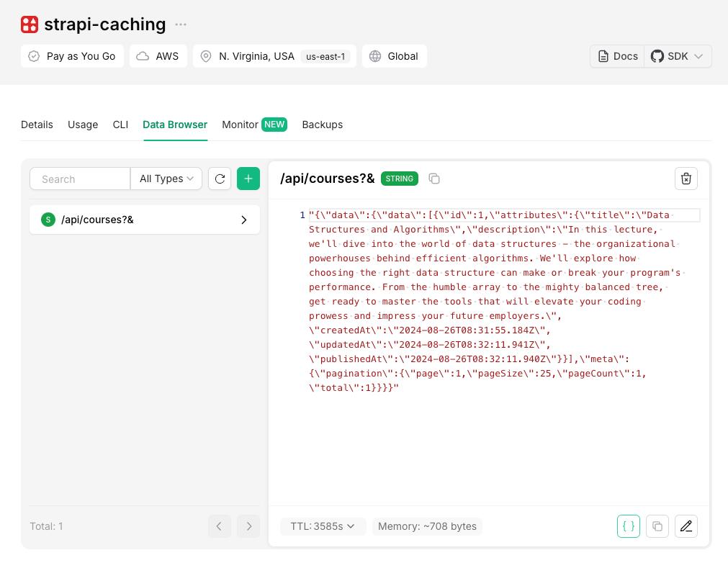Go to the next page of keys

[x=248, y=526]
